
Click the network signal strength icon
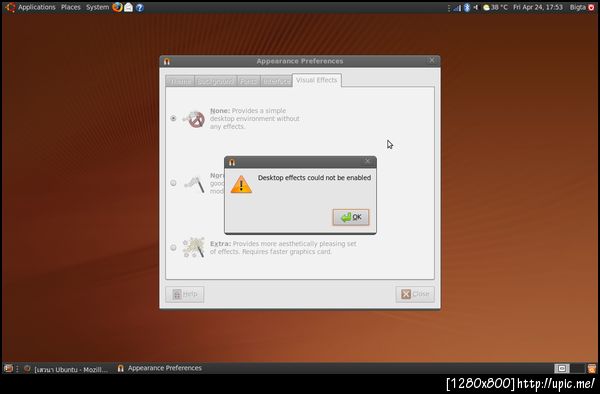457,8
